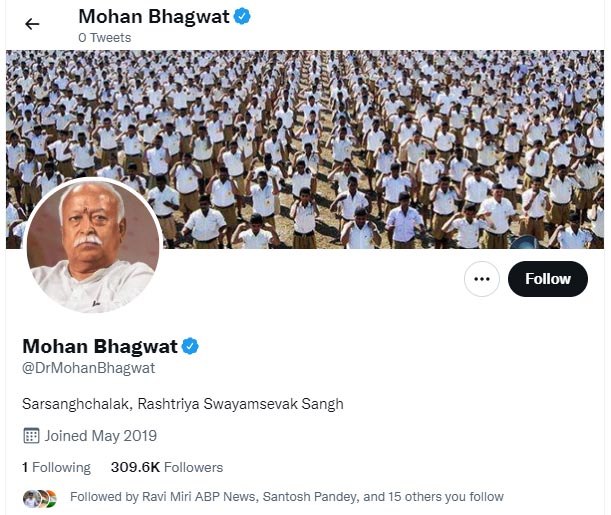Click the profile display name Mohan Bhagwat
Image resolution: width=611 pixels, height=515 pixels.
click(x=100, y=346)
